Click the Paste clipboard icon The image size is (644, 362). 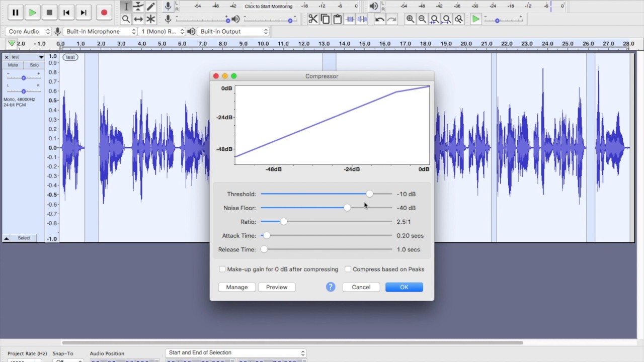pos(337,19)
